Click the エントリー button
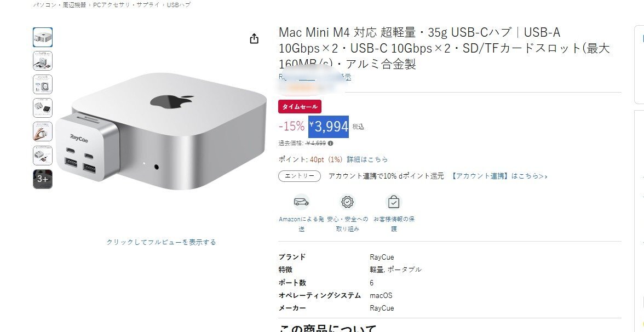Viewport: 644px width, 332px height. coord(300,176)
